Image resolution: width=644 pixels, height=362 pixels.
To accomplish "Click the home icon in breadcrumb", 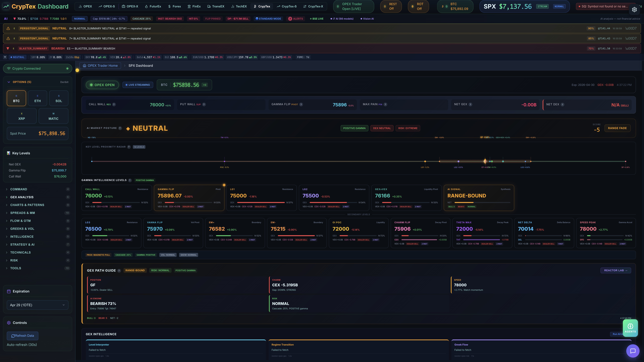I will (x=85, y=66).
